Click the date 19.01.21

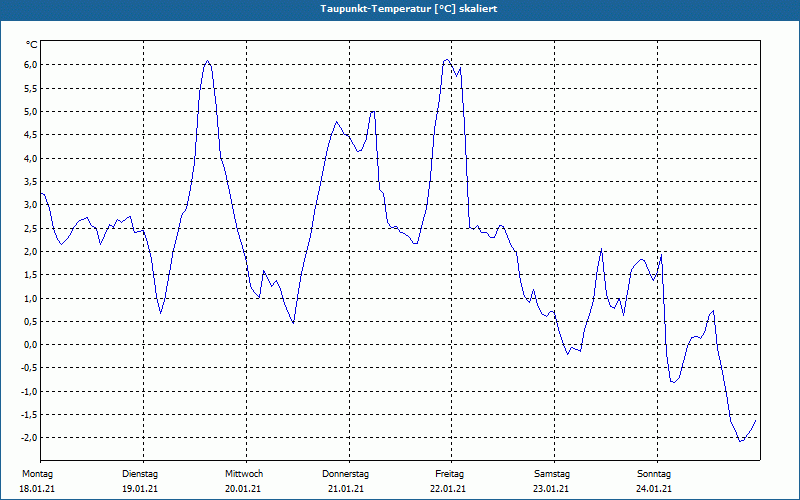[x=140, y=489]
